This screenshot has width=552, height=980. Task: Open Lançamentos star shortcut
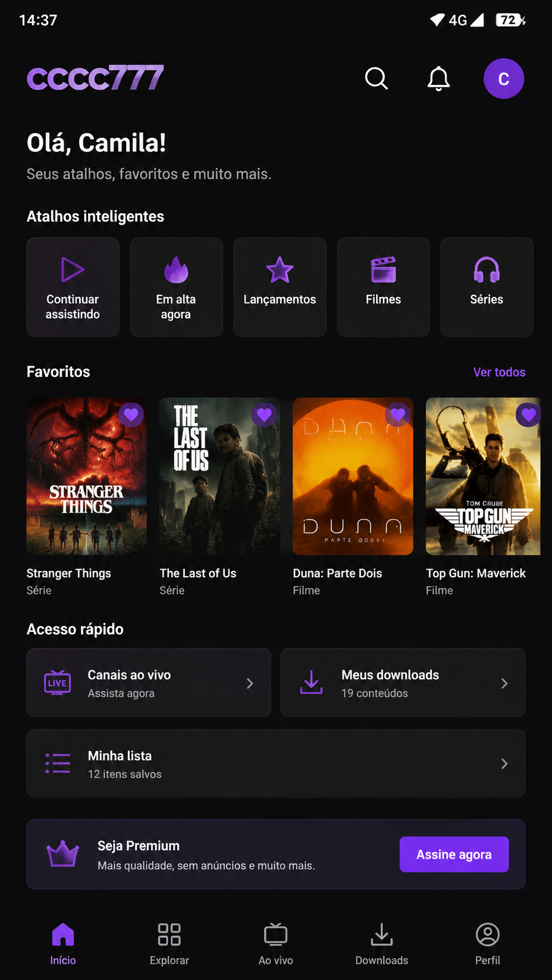pyautogui.click(x=280, y=287)
